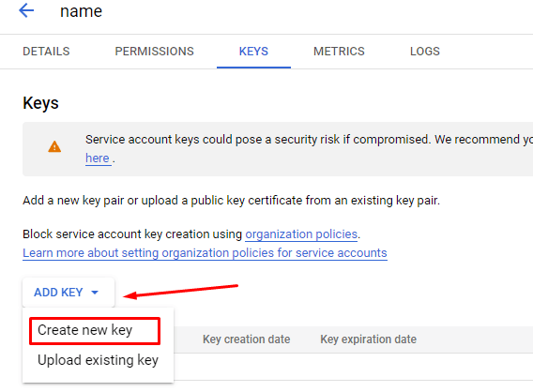The height and width of the screenshot is (392, 533).
Task: Click the Keys section heading
Action: point(40,103)
